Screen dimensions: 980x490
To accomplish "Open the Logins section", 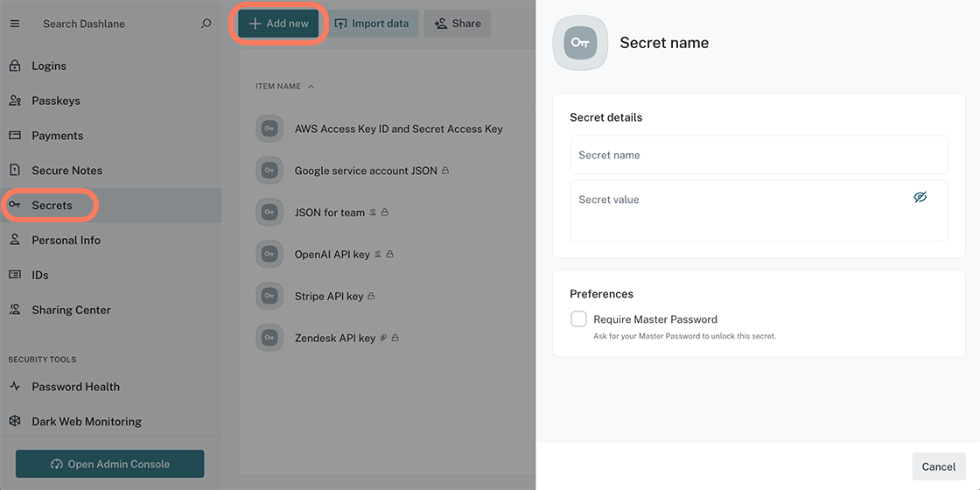I will click(x=49, y=66).
